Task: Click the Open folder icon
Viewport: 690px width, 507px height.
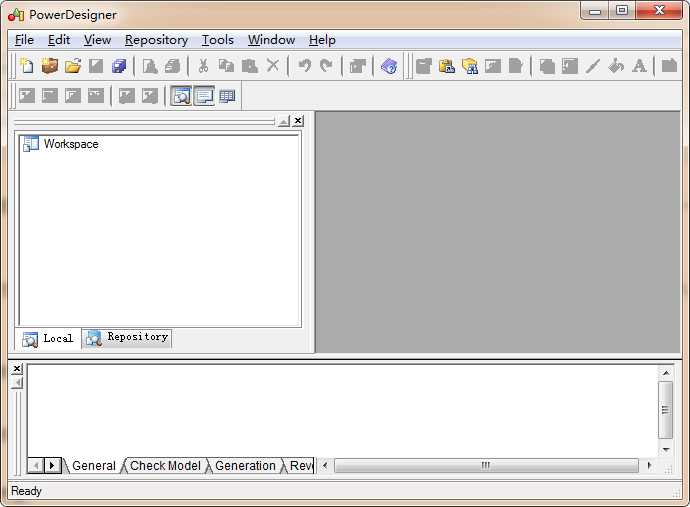Action: [73, 66]
